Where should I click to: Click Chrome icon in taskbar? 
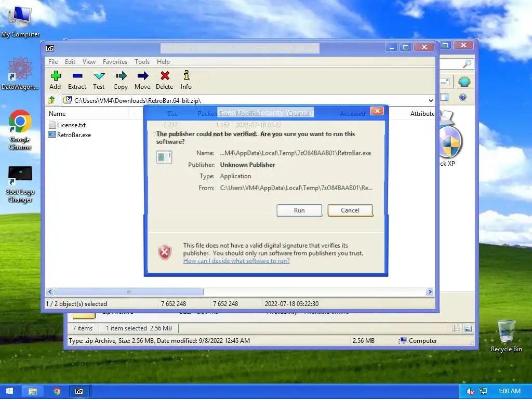tap(57, 391)
